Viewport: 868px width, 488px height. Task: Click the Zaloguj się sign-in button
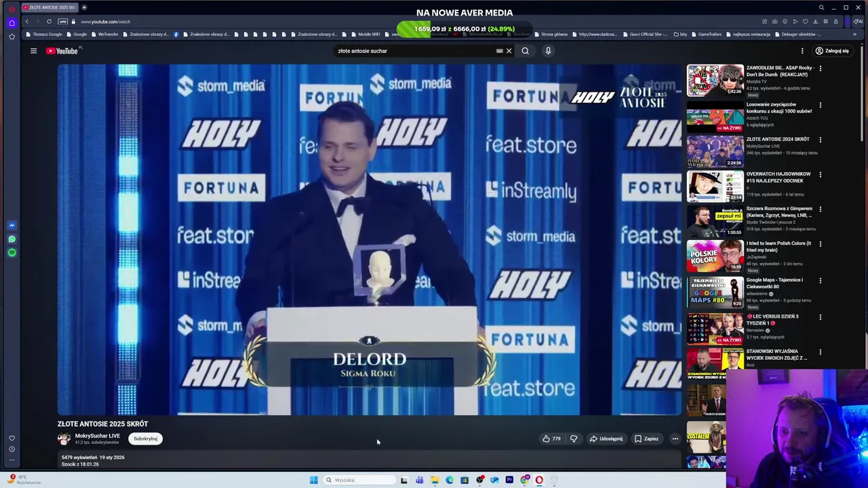point(832,51)
